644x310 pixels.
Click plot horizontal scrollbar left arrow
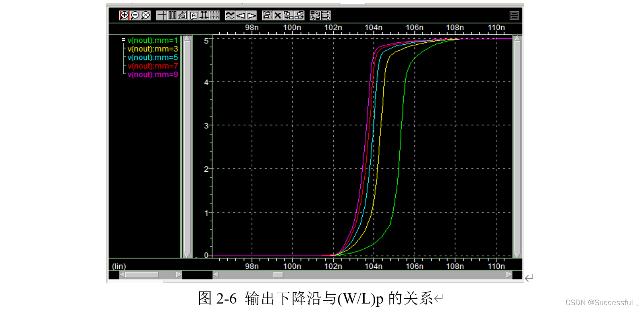[216, 275]
